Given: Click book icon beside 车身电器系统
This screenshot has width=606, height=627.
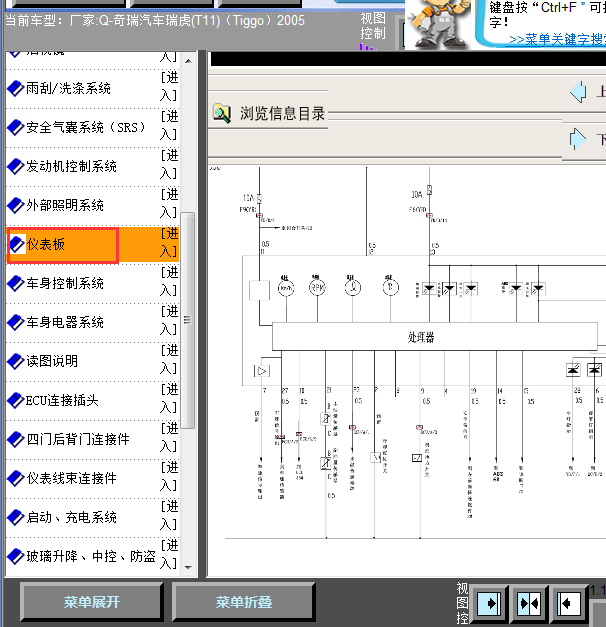Looking at the screenshot, I should 16,322.
